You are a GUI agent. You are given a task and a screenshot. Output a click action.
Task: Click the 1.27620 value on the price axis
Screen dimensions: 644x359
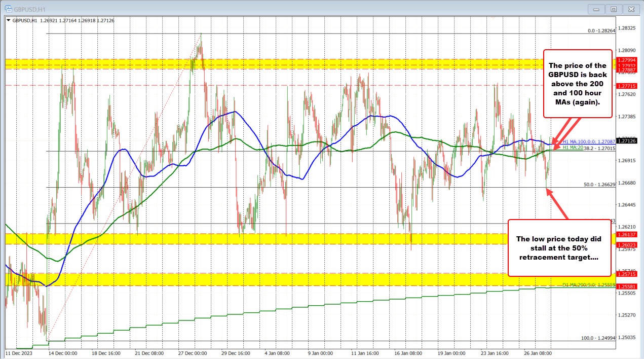(x=628, y=94)
